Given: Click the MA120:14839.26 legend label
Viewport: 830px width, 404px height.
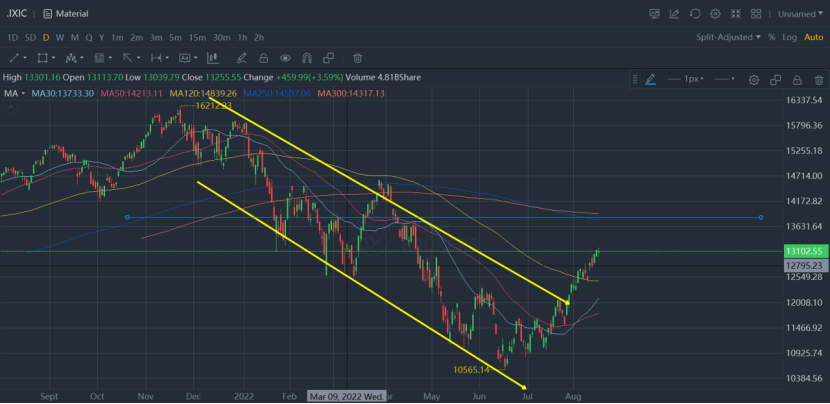Looking at the screenshot, I should coord(203,93).
